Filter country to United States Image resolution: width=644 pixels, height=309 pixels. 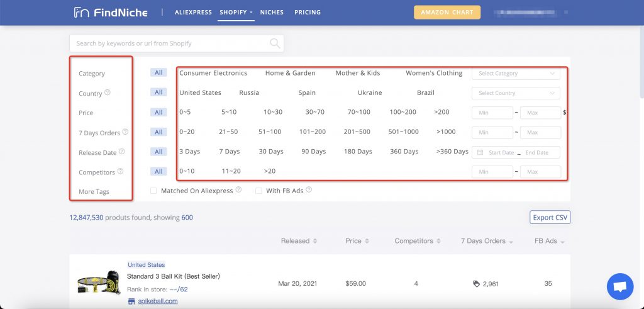201,93
